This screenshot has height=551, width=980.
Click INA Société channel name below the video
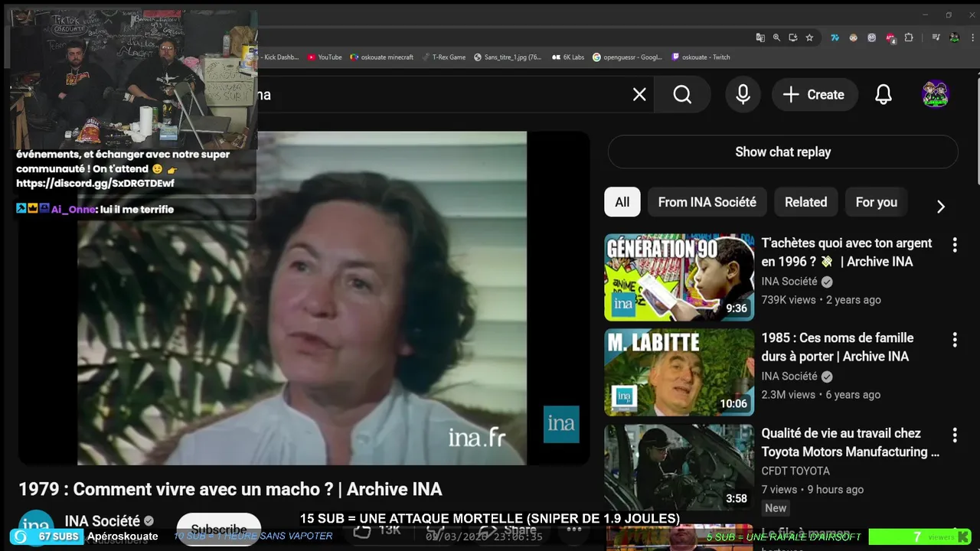(x=103, y=521)
